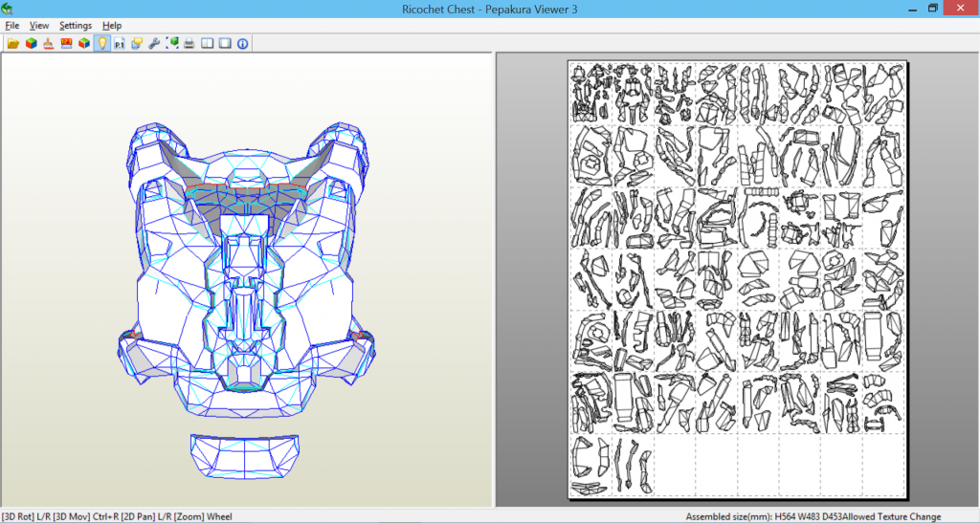This screenshot has width=980, height=523.
Task: Click the brush stamp toolbar icon
Action: pos(48,43)
